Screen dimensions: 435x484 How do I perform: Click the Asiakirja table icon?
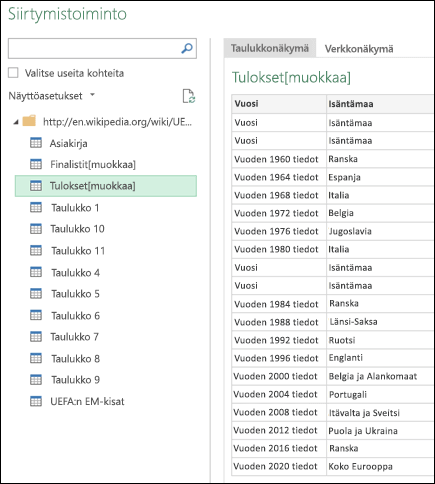[x=36, y=143]
